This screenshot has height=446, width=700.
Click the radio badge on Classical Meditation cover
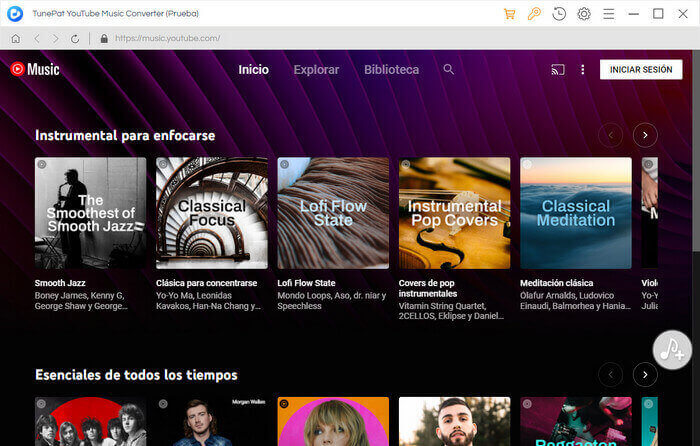click(x=527, y=164)
